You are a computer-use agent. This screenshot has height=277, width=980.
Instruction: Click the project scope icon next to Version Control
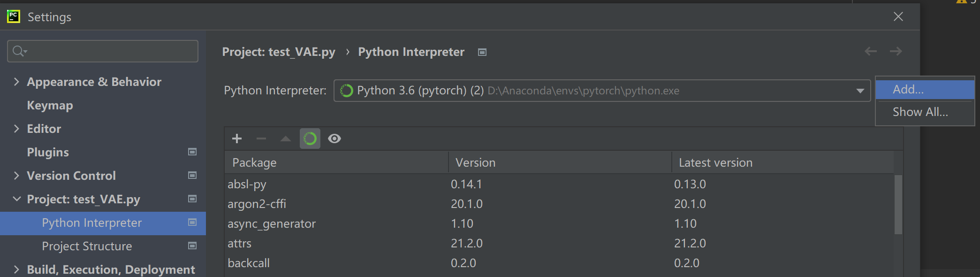[x=192, y=175]
